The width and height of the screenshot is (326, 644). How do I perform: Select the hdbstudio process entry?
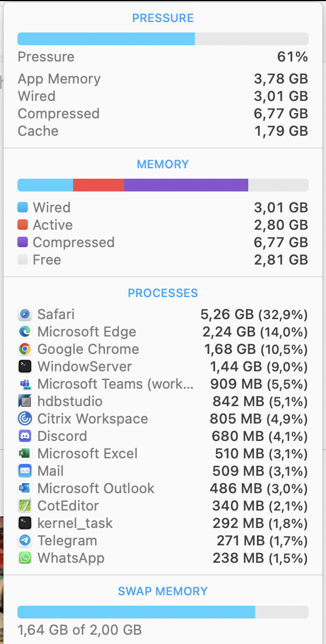pyautogui.click(x=162, y=401)
